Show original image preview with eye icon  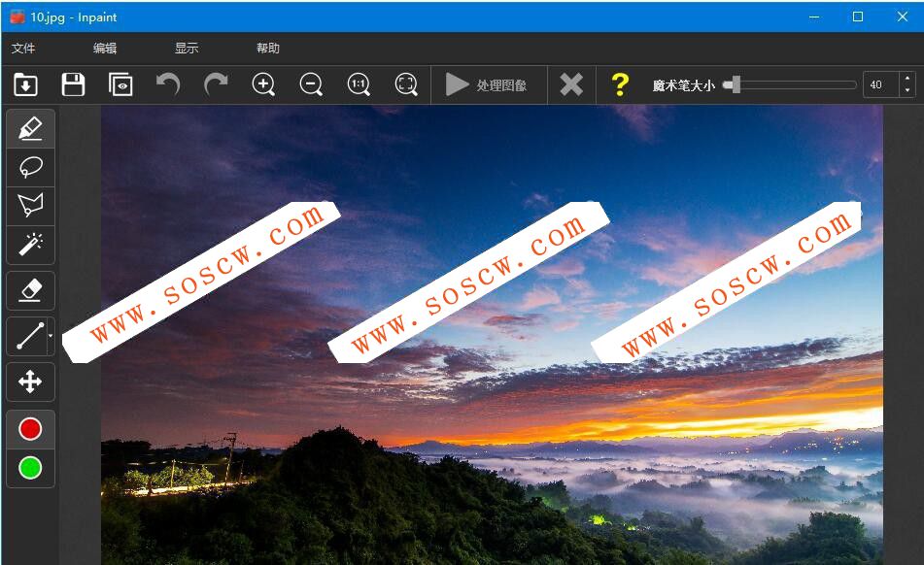[x=120, y=84]
